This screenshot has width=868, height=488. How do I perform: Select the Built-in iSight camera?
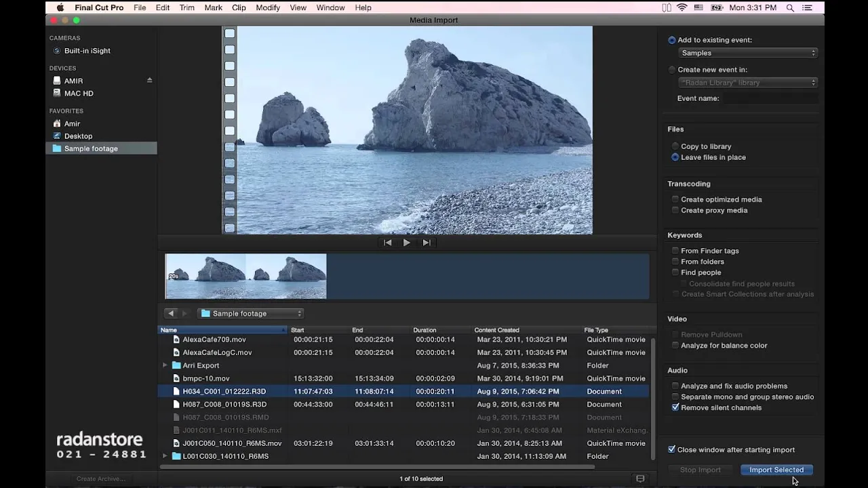pos(87,51)
